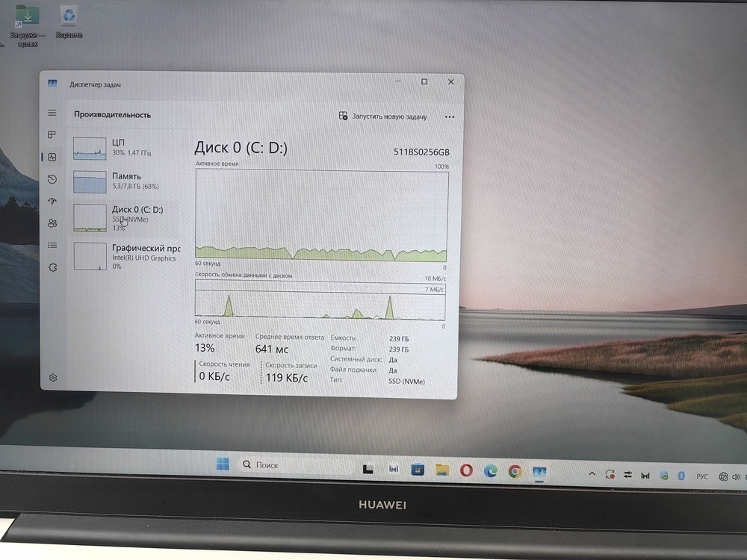Image resolution: width=747 pixels, height=560 pixels.
Task: Select the Корзина recycle bin desktop icon
Action: pos(69,22)
